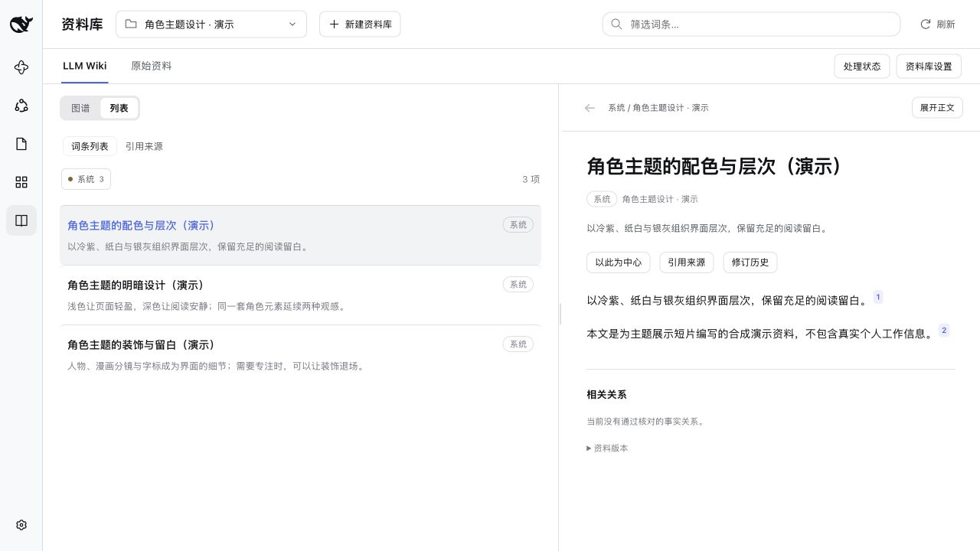
Task: Click the 系统 tag on 明暗设计 row
Action: coord(518,285)
